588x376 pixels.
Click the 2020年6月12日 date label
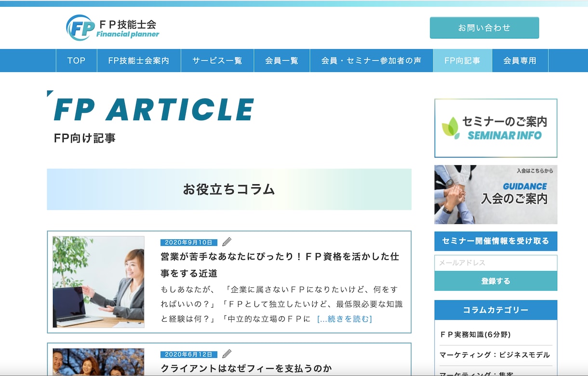pos(188,354)
